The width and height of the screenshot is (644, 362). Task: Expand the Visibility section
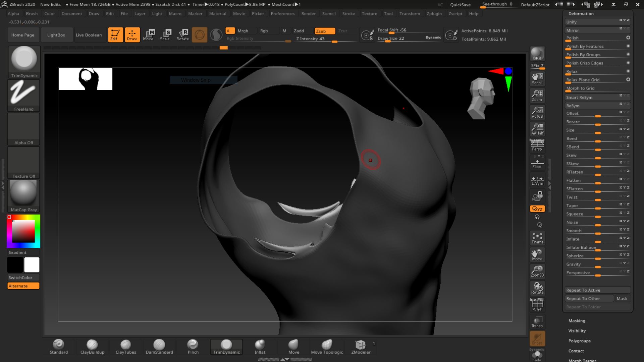pos(577,331)
